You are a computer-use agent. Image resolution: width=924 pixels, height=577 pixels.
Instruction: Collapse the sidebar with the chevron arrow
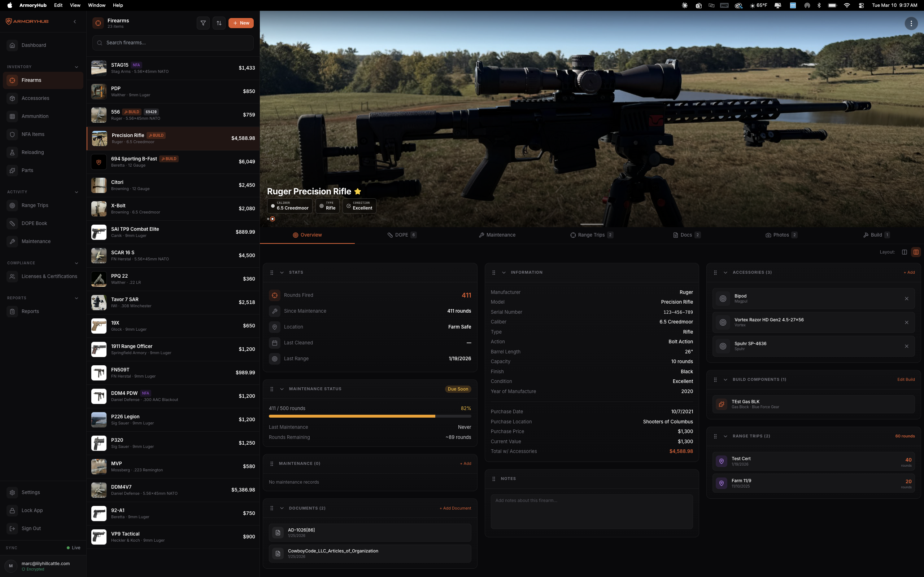click(75, 21)
